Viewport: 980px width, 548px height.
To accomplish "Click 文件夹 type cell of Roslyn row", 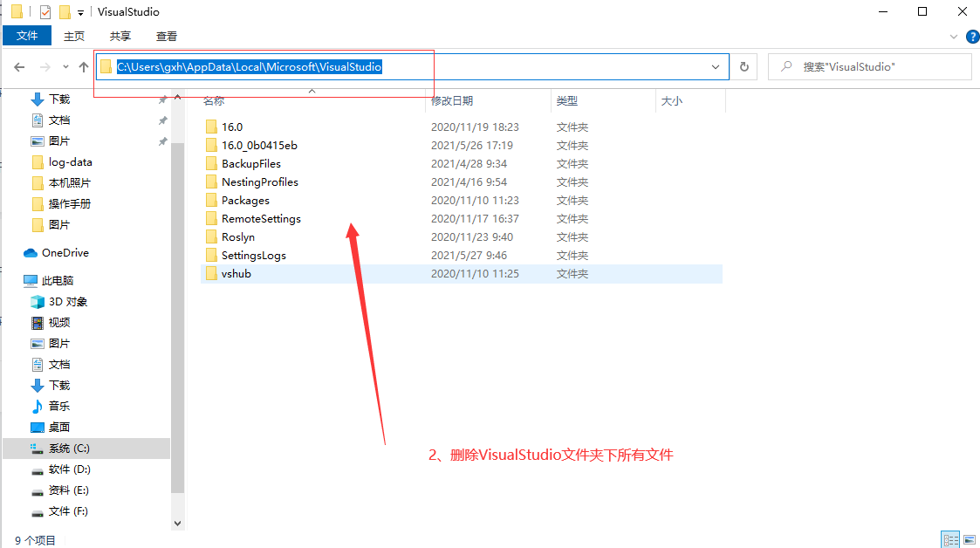I will click(x=572, y=237).
